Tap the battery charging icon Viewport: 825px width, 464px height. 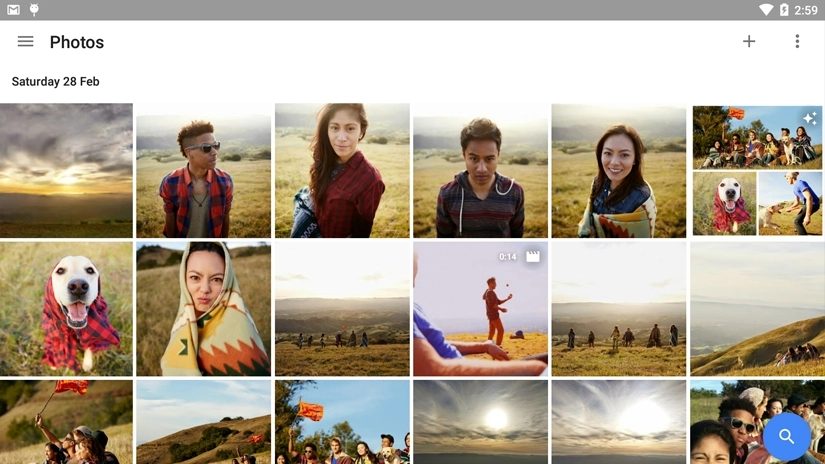tap(784, 9)
